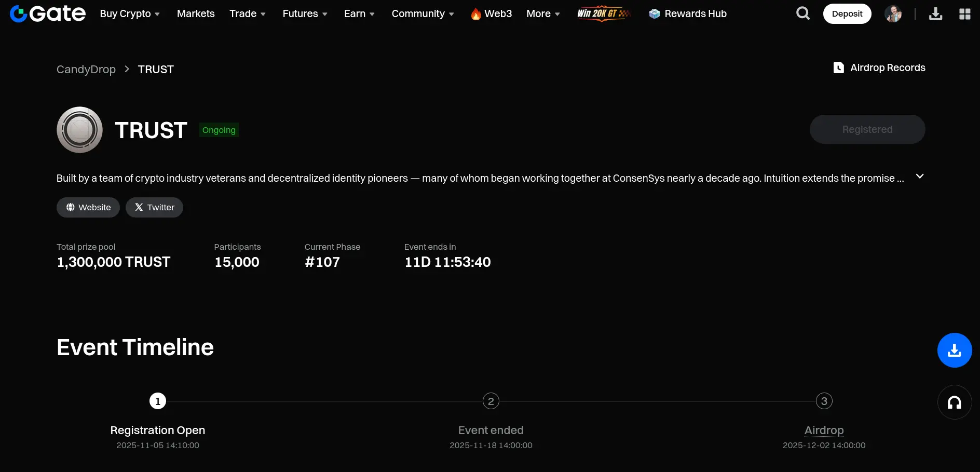Open the Website link button
980x472 pixels.
[88, 207]
